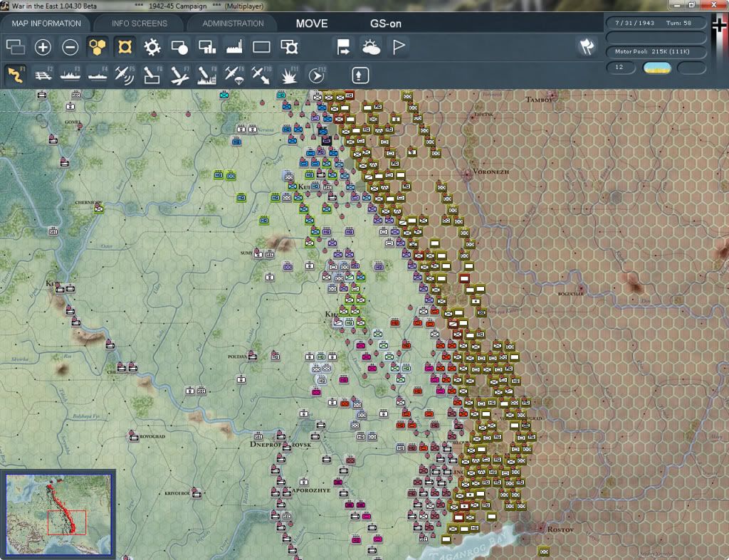Select Air recon mode F5 icon
This screenshot has width=729, height=560.
coord(125,75)
